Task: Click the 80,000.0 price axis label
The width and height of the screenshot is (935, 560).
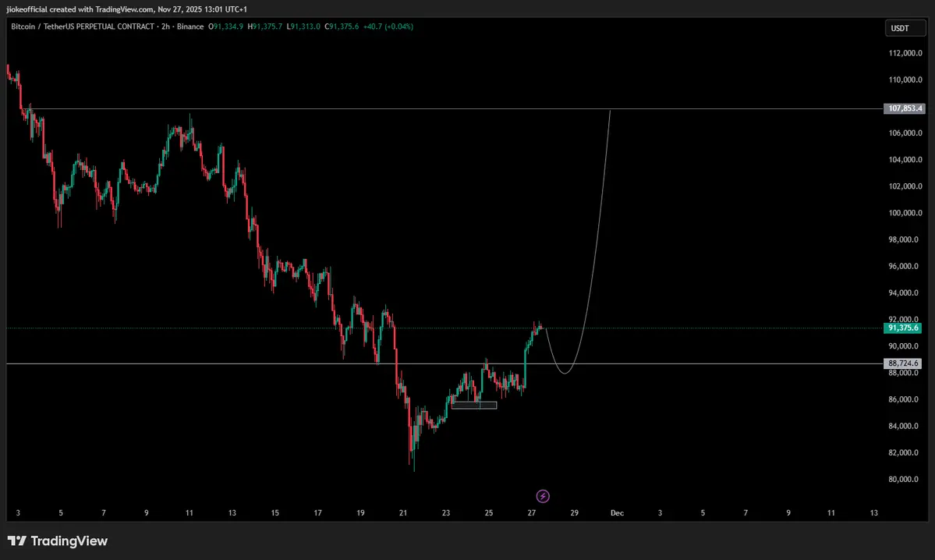Action: click(903, 480)
